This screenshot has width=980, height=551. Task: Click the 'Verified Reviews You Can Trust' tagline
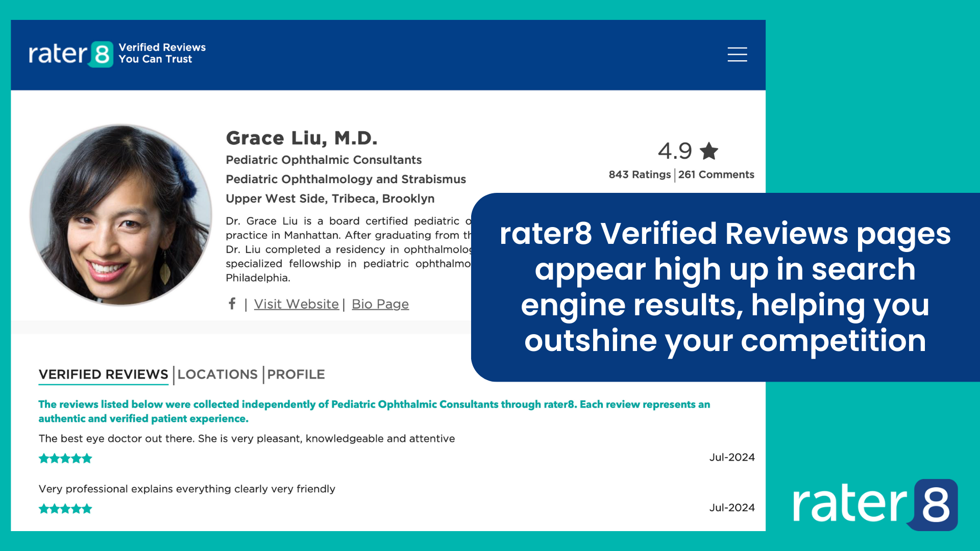(162, 53)
